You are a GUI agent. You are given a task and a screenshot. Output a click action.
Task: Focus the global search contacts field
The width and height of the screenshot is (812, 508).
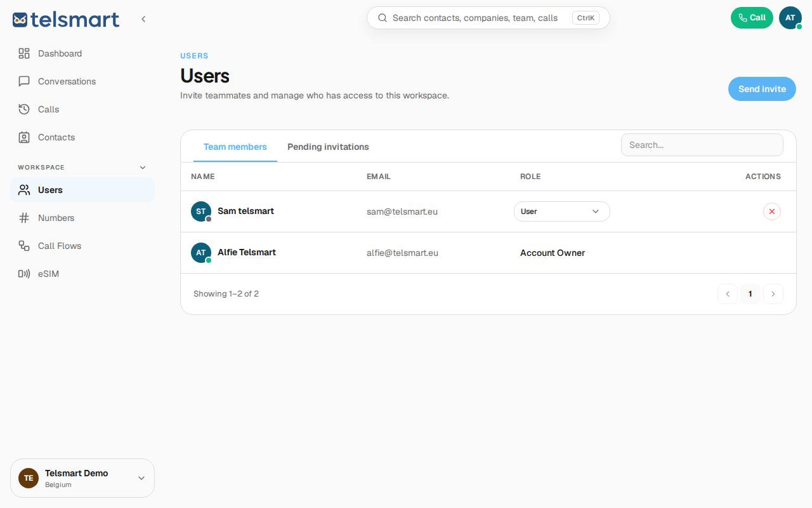tap(488, 18)
